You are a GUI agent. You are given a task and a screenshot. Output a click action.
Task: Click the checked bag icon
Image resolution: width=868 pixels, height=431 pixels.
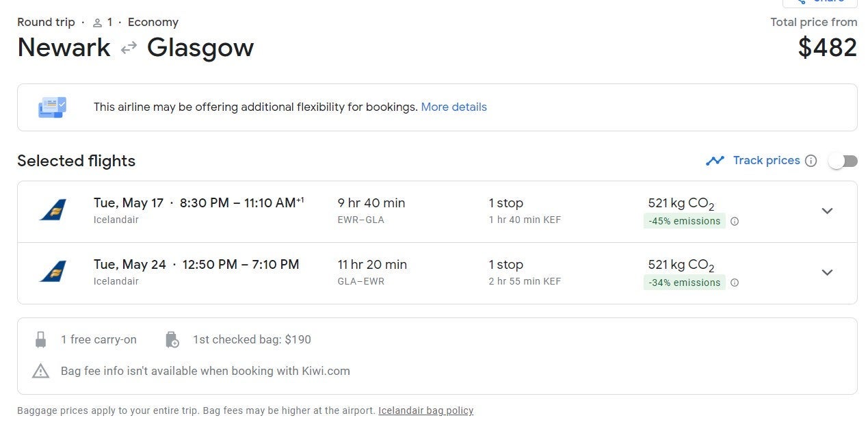(x=172, y=339)
